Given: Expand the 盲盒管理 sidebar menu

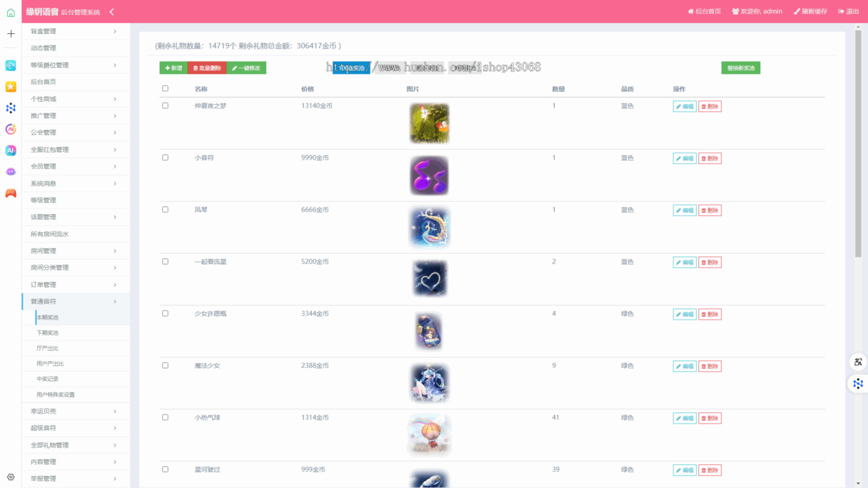Looking at the screenshot, I should tap(76, 31).
